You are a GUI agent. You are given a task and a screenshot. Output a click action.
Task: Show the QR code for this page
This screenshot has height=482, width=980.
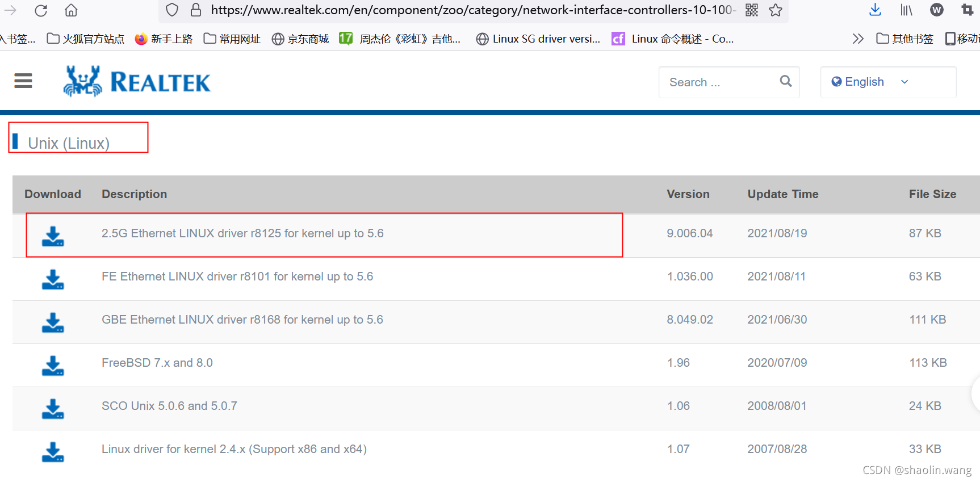pos(752,10)
